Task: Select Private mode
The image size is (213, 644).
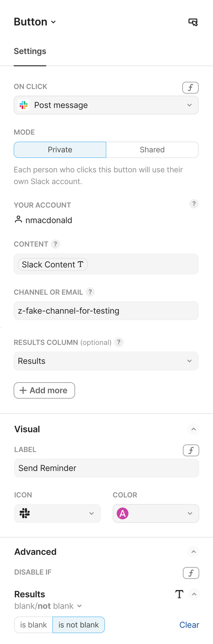Action: pyautogui.click(x=60, y=150)
